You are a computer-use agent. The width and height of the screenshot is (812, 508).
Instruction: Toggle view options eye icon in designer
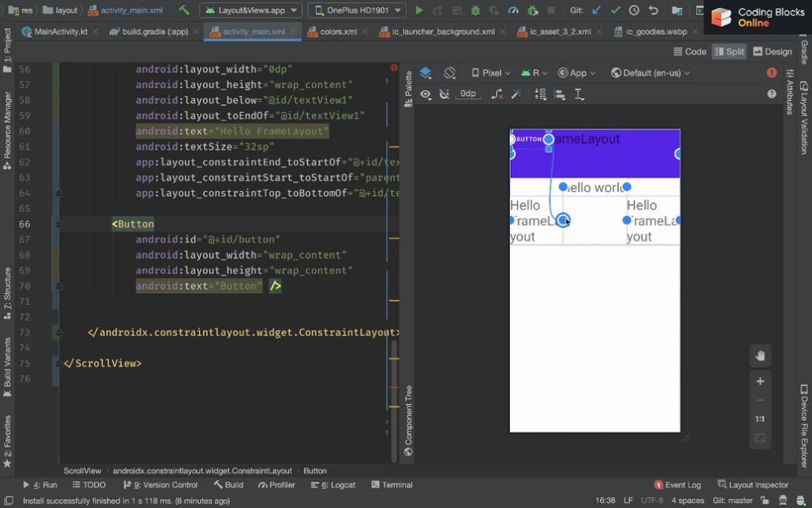point(425,93)
